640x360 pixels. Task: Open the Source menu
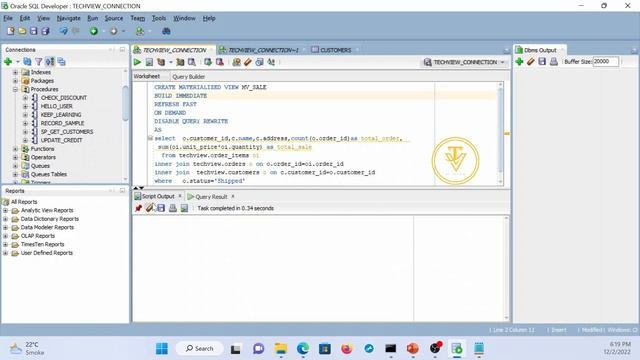tap(114, 18)
